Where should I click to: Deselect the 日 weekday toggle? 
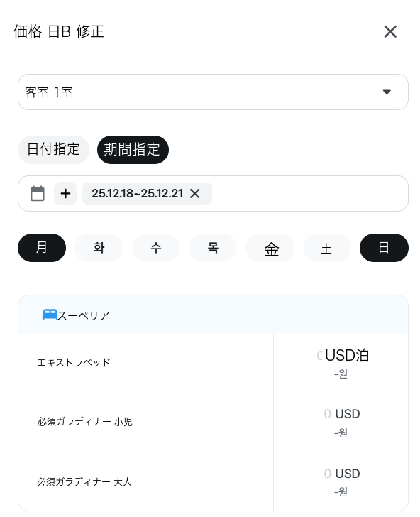pos(384,248)
